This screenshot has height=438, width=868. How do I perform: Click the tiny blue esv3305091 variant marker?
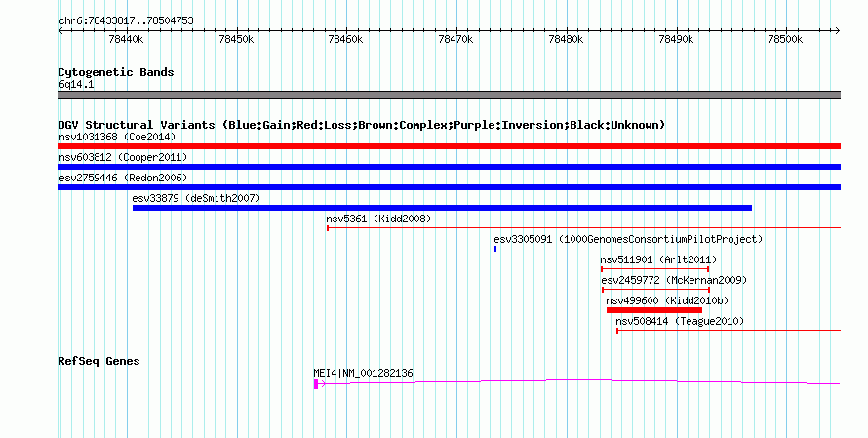[495, 249]
